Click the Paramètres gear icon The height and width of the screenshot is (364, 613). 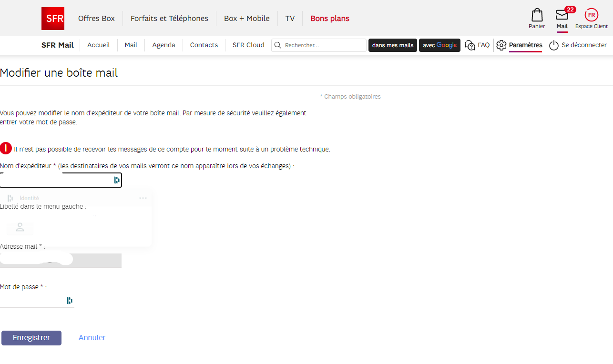501,45
